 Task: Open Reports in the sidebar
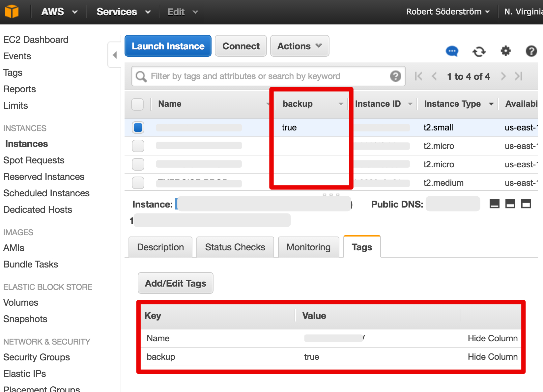[x=19, y=89]
